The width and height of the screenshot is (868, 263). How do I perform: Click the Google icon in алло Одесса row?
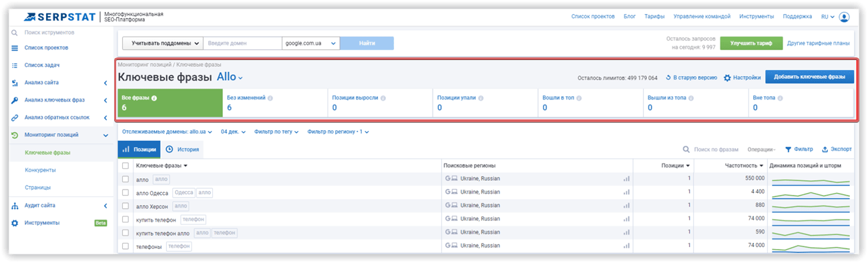click(448, 192)
